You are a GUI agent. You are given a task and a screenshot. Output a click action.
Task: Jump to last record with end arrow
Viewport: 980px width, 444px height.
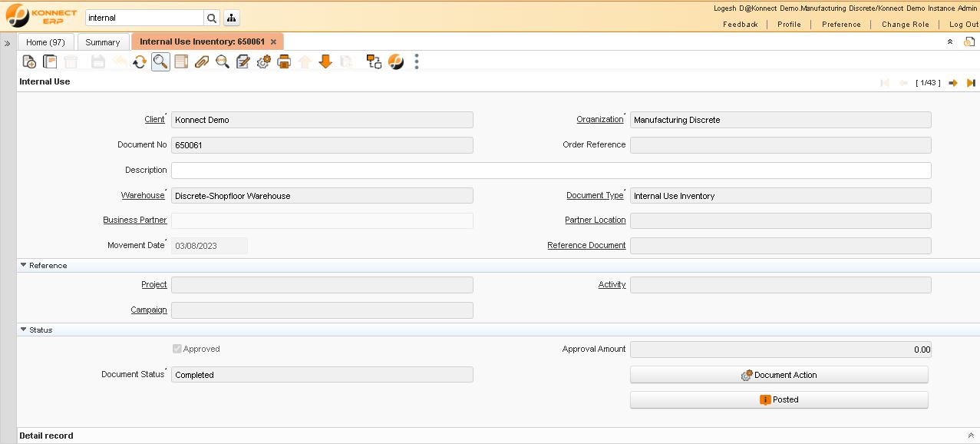(971, 83)
